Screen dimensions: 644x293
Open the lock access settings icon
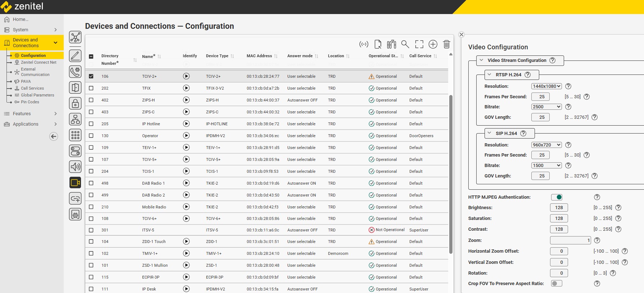tap(75, 103)
